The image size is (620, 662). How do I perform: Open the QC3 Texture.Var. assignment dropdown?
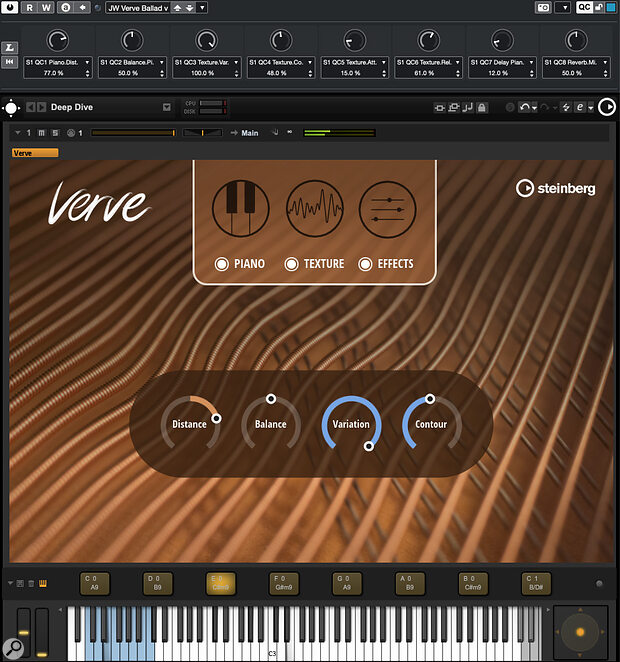click(236, 62)
